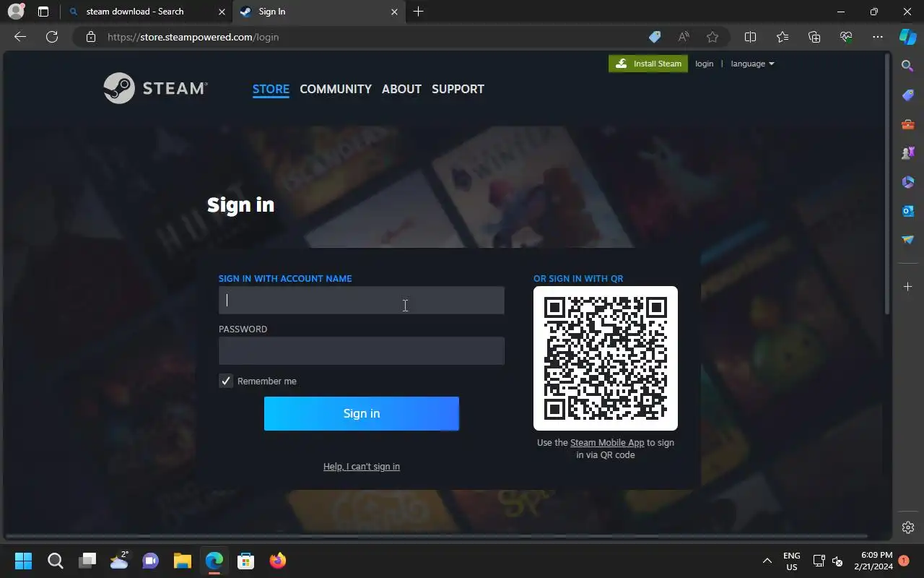This screenshot has height=578, width=924.
Task: Reload the page with the refresh icon
Action: [x=52, y=37]
